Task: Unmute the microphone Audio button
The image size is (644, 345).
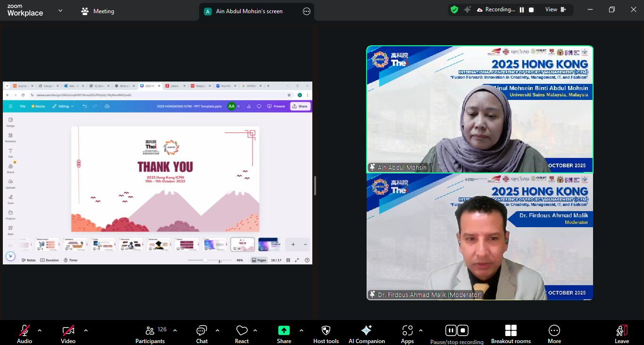Action: 25,334
